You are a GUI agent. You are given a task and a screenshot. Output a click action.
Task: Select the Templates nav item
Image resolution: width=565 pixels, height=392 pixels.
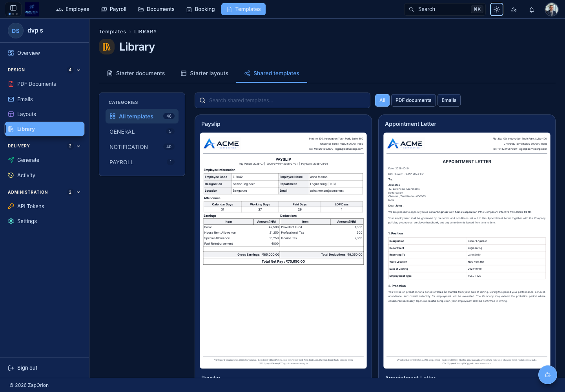(x=243, y=9)
